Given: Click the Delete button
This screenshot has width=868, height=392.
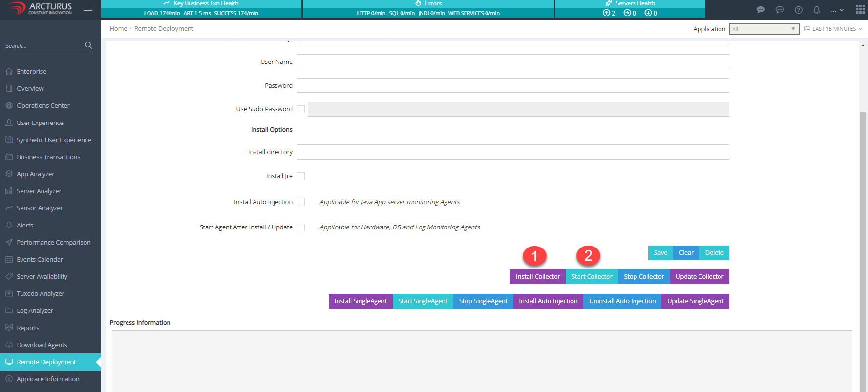Looking at the screenshot, I should (x=714, y=253).
